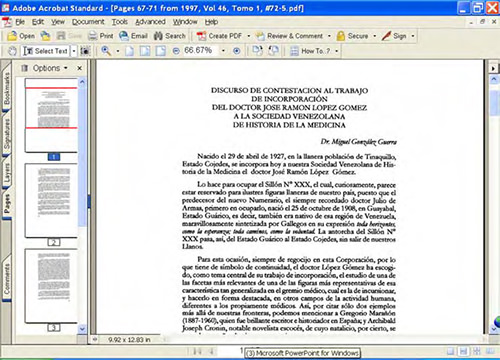Open the View menu
500x360 pixels.
point(58,22)
